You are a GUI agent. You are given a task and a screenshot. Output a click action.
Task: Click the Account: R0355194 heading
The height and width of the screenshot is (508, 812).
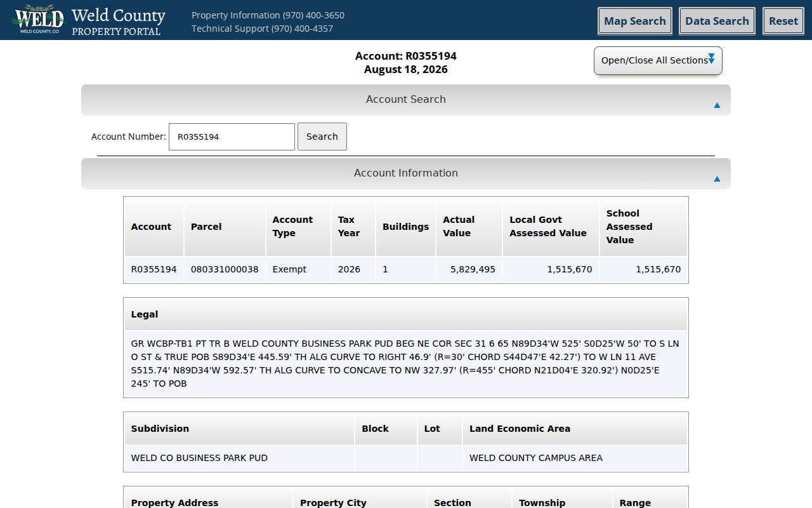click(x=406, y=56)
